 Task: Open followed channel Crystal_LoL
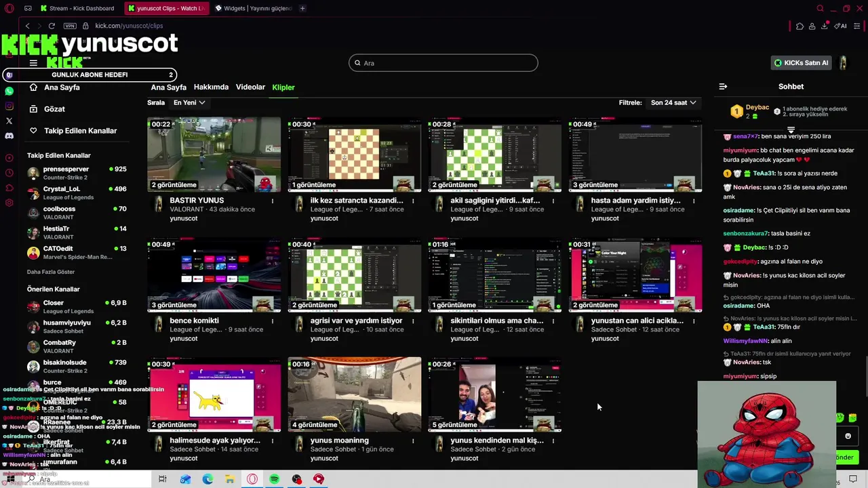(77, 192)
